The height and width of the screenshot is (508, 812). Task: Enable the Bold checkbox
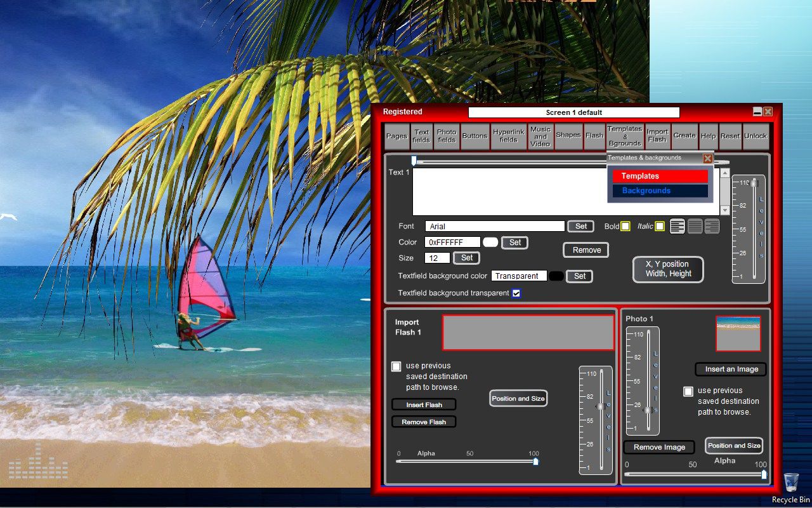point(625,226)
